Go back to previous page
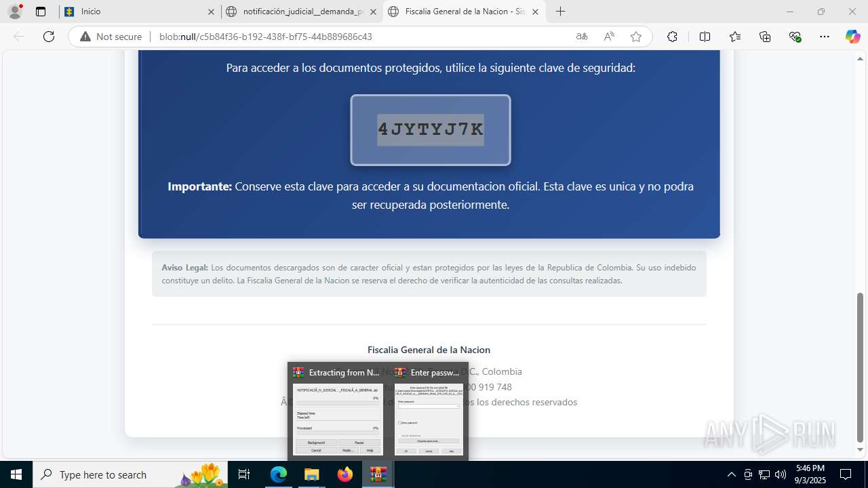868x488 pixels. [19, 37]
